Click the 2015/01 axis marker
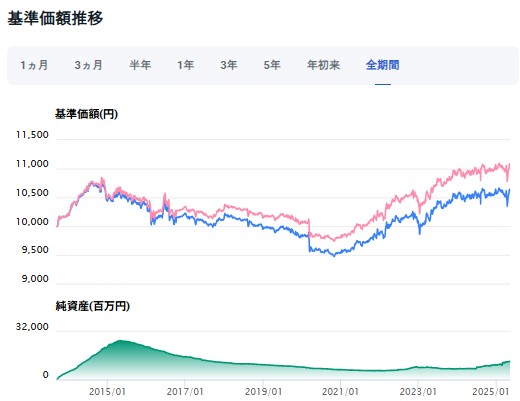 (x=107, y=391)
